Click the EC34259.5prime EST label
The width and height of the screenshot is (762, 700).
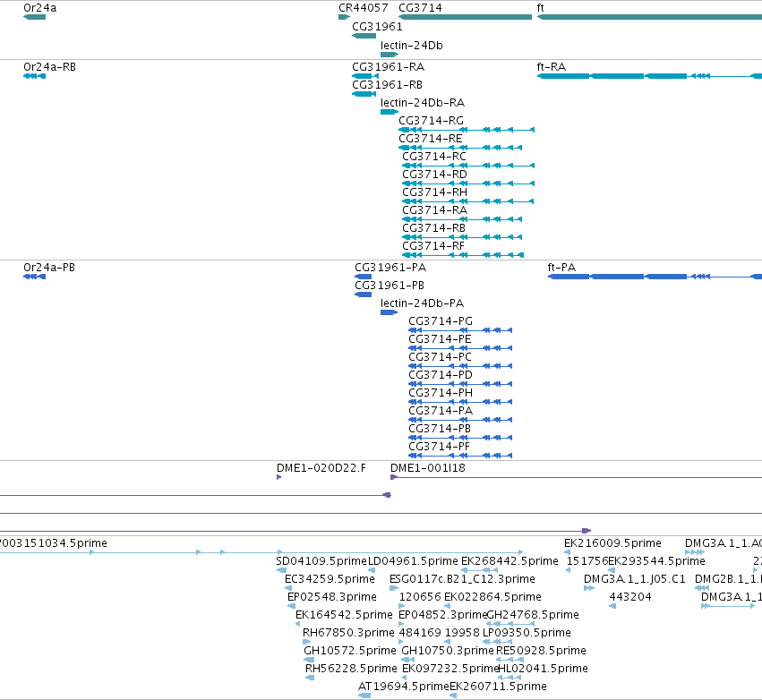pos(330,579)
